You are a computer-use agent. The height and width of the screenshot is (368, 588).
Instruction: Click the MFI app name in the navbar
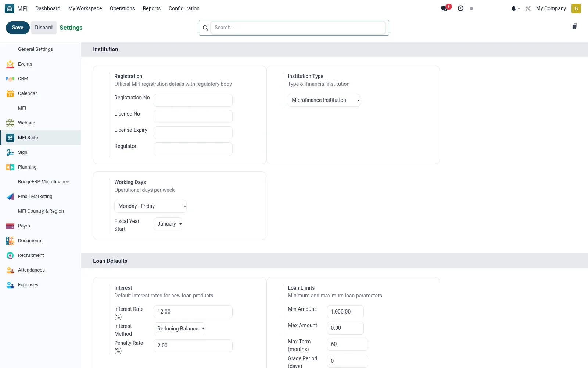point(22,8)
